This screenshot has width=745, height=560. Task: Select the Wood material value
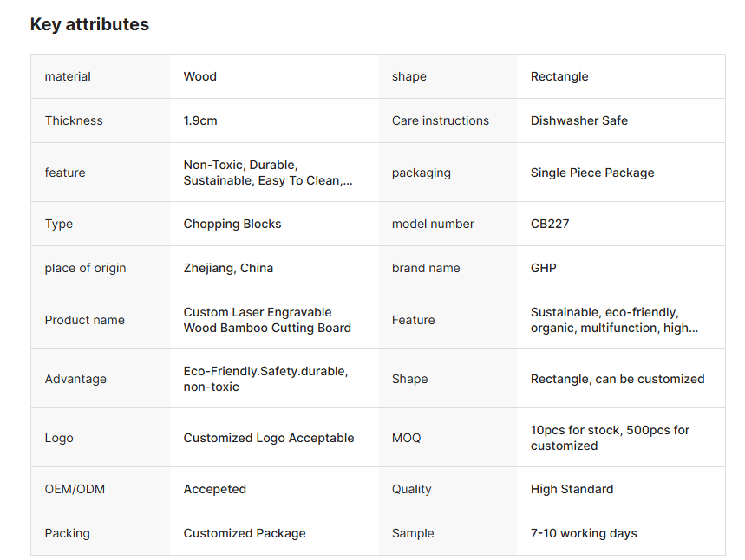pos(200,76)
